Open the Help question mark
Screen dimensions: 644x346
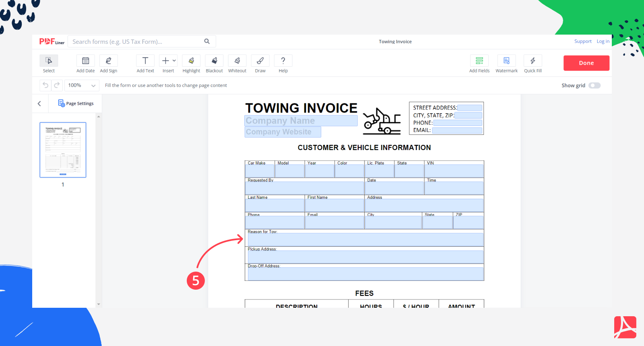coord(283,61)
